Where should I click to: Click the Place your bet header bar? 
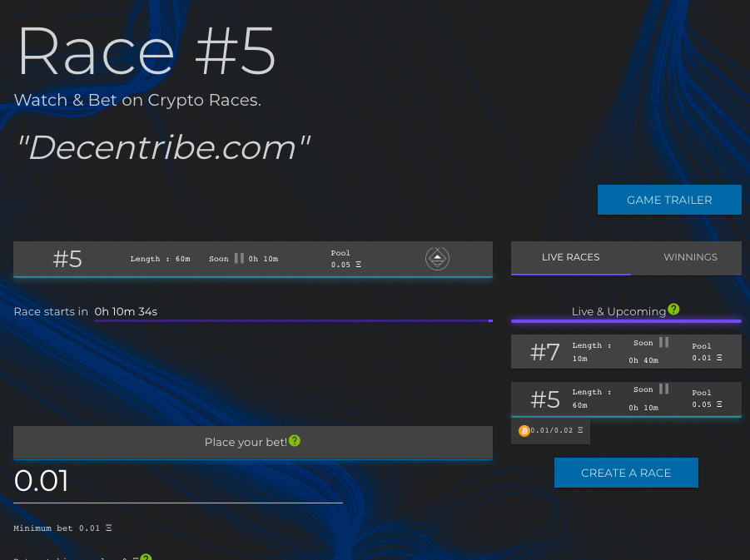click(x=252, y=442)
